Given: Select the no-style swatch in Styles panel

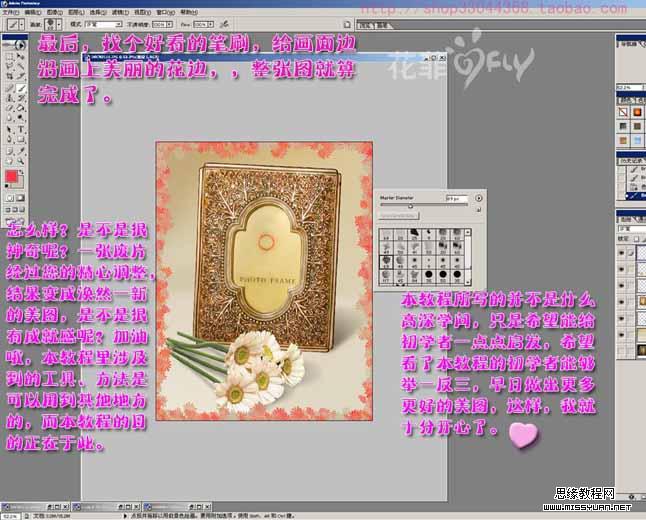Looking at the screenshot, I should pyautogui.click(x=623, y=112).
